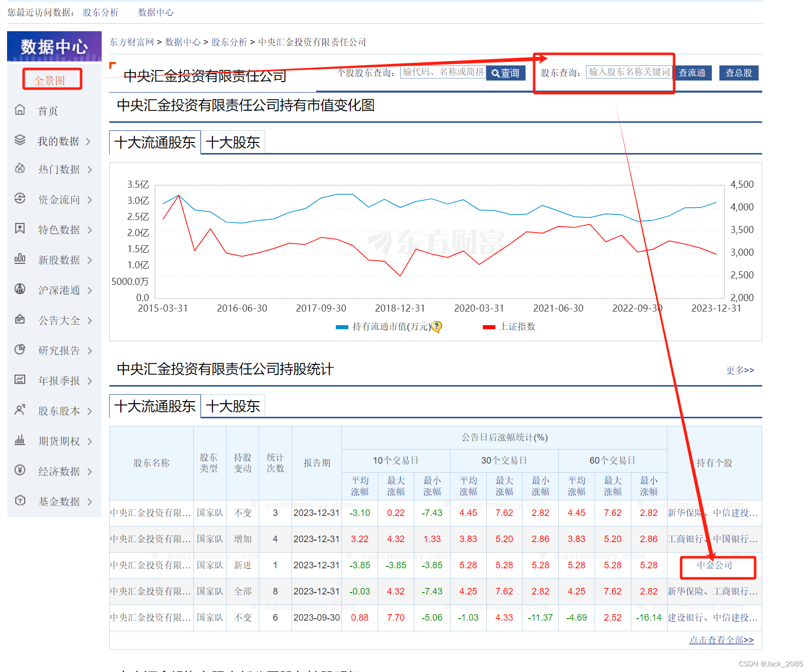The width and height of the screenshot is (811, 672).
Task: Toggle the red 上证指数 legend swatch
Action: (489, 327)
